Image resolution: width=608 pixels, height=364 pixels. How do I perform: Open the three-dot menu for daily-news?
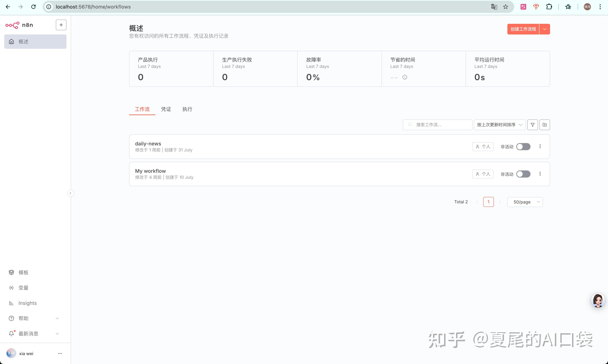(540, 146)
